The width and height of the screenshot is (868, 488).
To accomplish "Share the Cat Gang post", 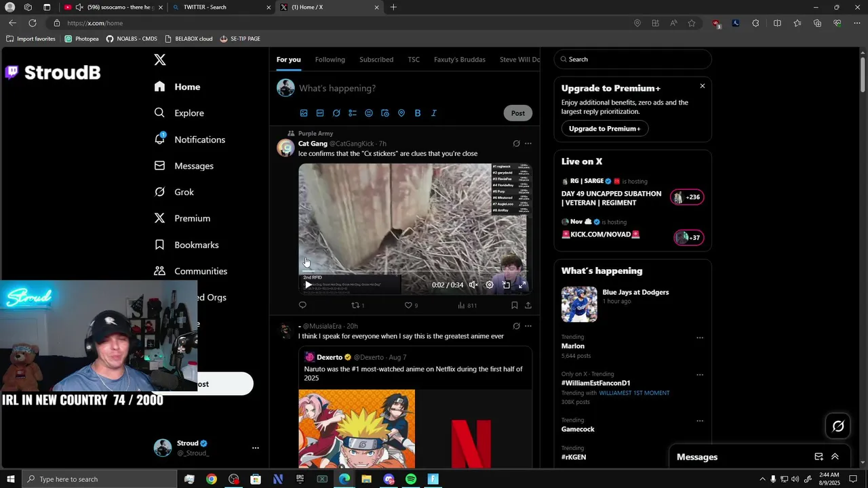I will (528, 306).
